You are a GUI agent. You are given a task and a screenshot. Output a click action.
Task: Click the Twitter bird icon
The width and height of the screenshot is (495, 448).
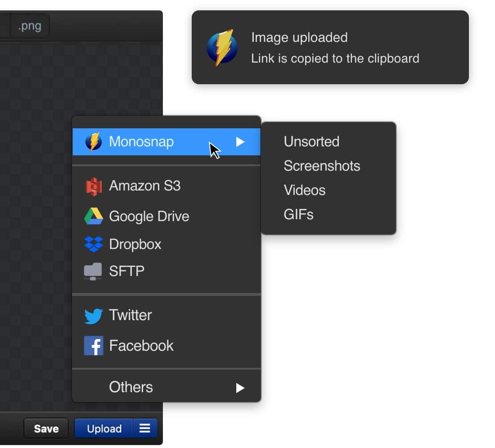pos(94,316)
